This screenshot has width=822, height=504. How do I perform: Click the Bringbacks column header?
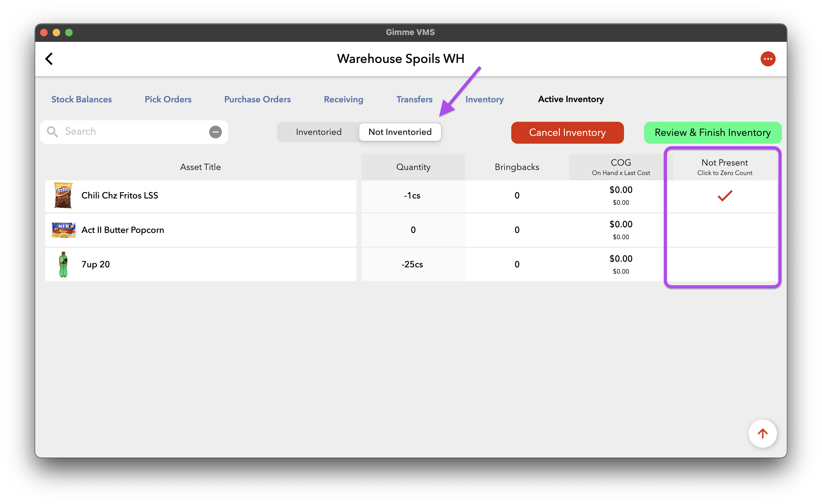pos(517,167)
